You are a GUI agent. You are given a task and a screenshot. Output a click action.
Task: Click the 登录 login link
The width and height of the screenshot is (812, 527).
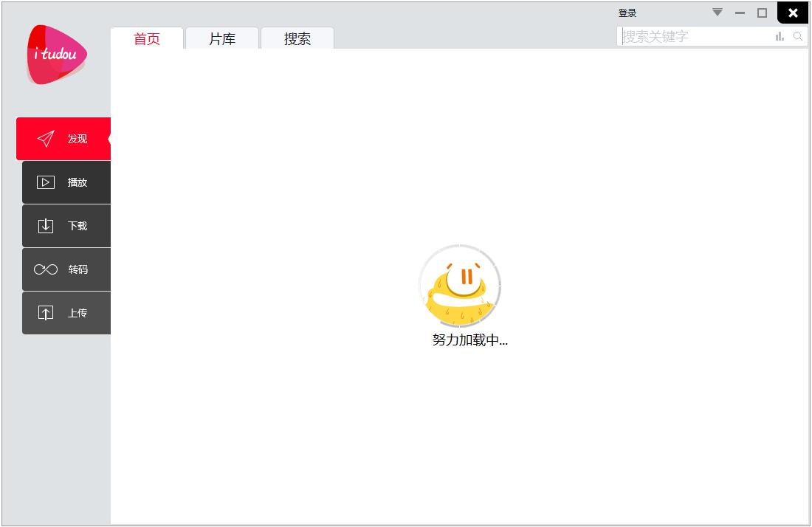point(627,13)
